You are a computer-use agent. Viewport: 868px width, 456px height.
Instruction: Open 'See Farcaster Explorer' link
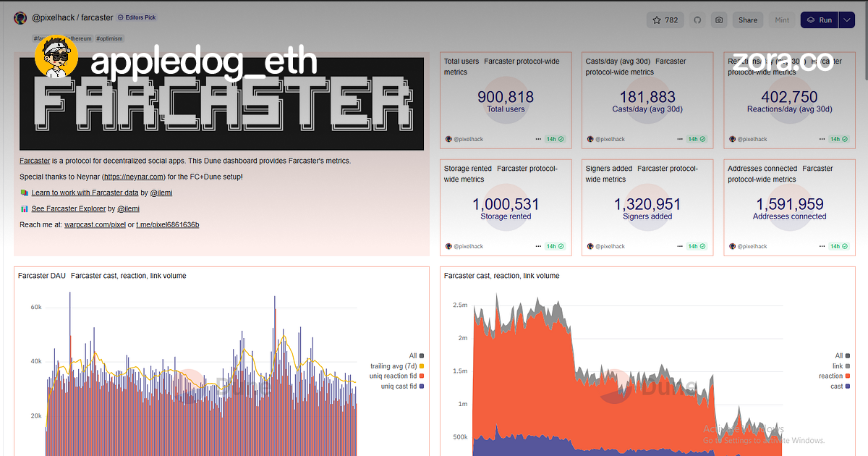tap(68, 209)
